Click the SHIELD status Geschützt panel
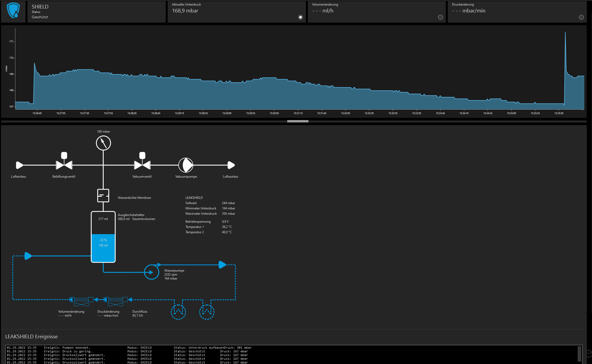Image resolution: width=592 pixels, height=364 pixels. click(96, 12)
